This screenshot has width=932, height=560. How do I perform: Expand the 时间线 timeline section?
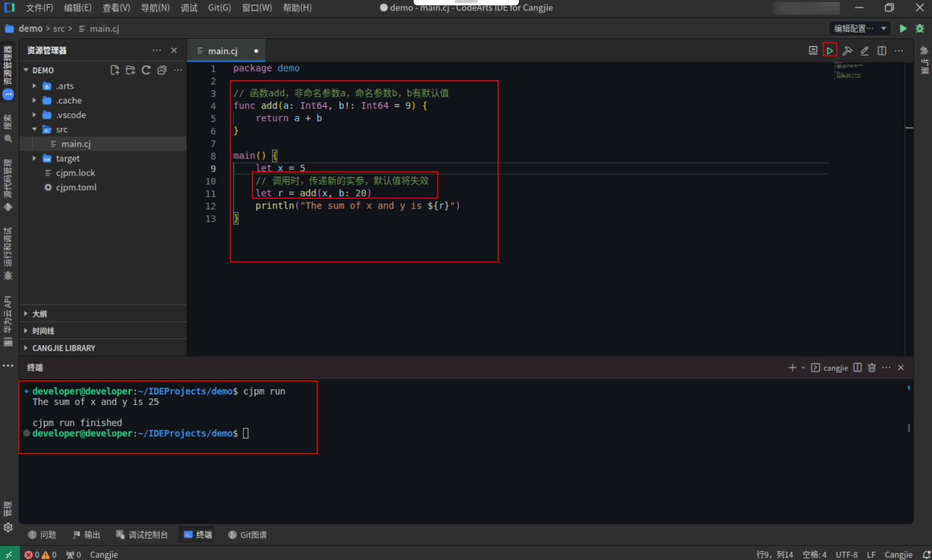[102, 331]
